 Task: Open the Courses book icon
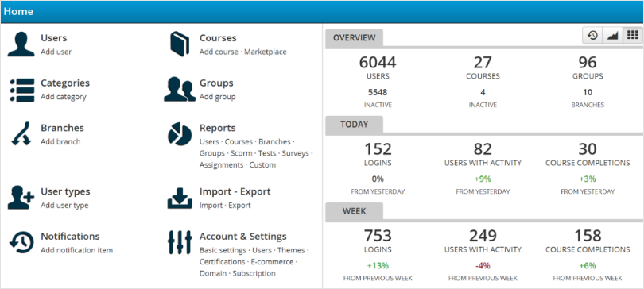[180, 44]
